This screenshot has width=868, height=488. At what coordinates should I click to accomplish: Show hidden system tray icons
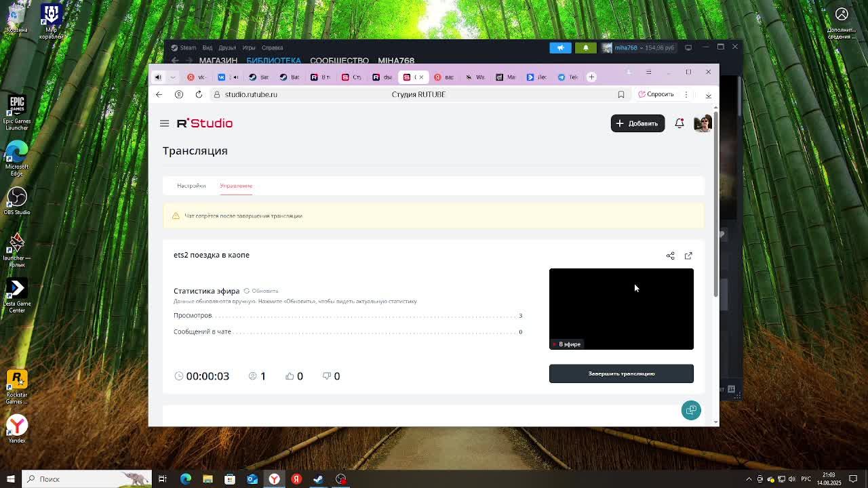point(749,479)
